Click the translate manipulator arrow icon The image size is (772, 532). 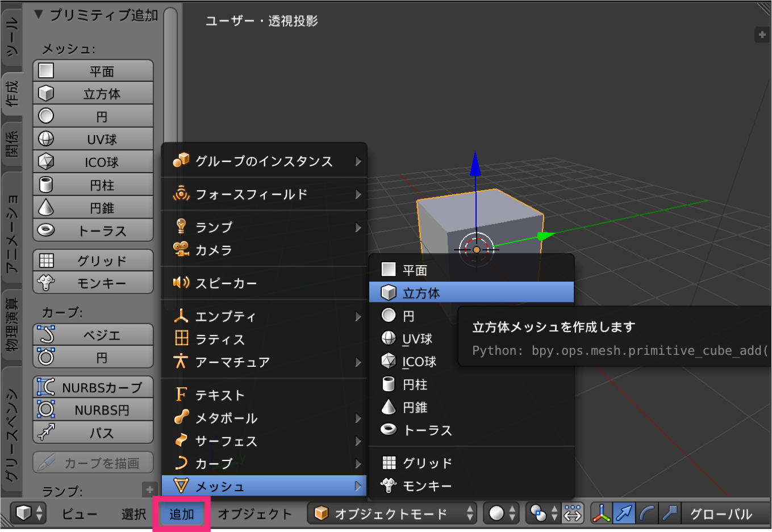(x=624, y=514)
